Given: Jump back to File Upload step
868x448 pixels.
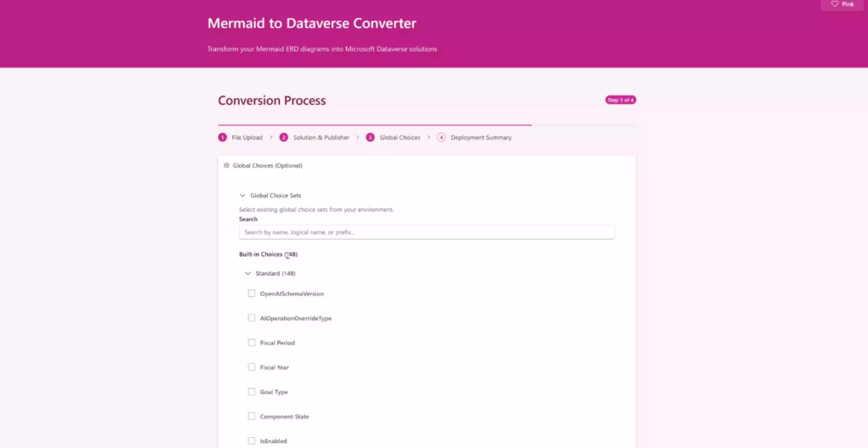Looking at the screenshot, I should coord(247,137).
